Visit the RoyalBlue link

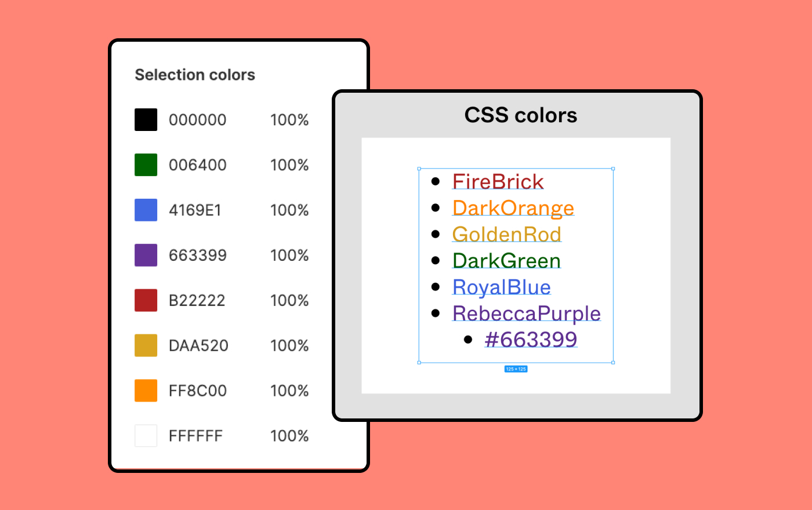(x=502, y=287)
